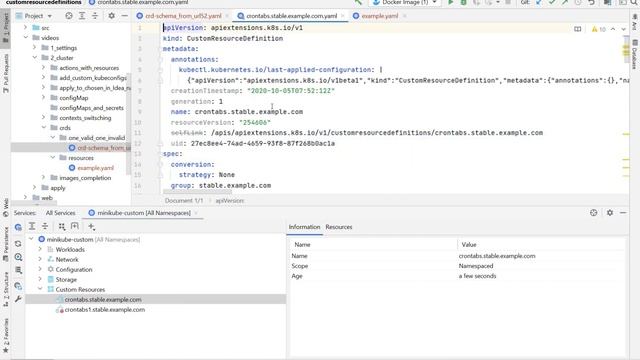This screenshot has height=360, width=640.
Task: Open the Information tab
Action: [x=304, y=227]
